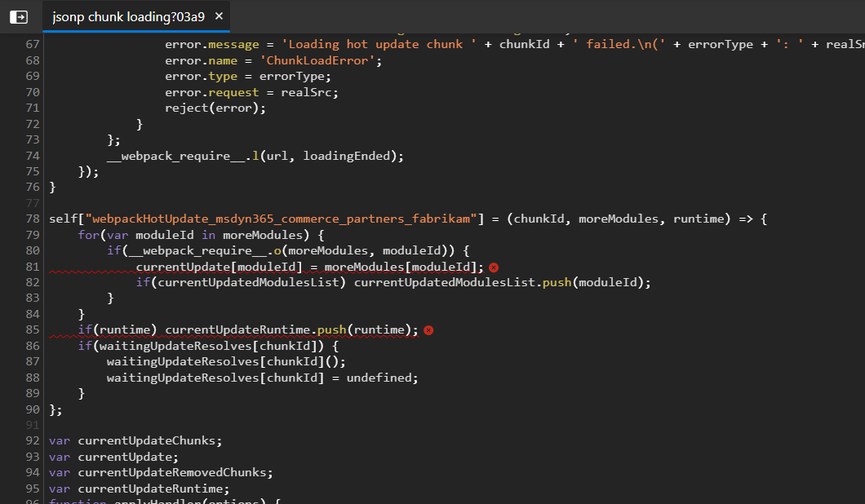This screenshot has width=865, height=504.
Task: Click the error icon on line 81
Action: coord(494,267)
